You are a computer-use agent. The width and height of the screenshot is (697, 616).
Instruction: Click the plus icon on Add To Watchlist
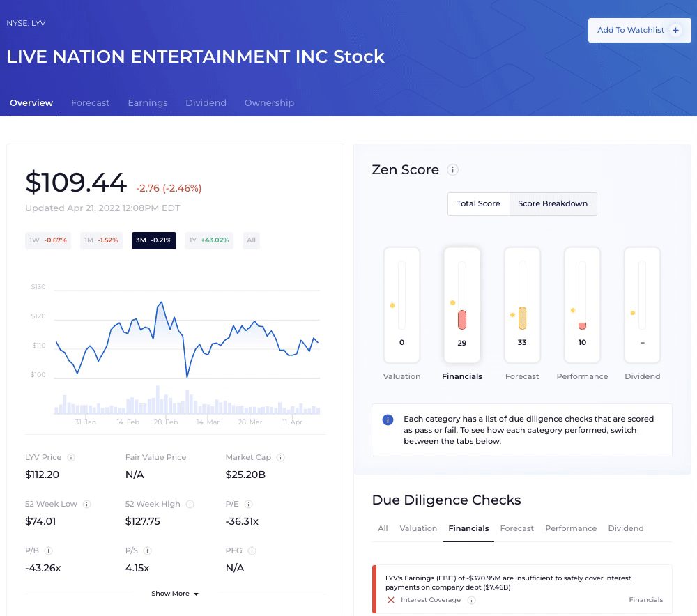click(x=675, y=30)
